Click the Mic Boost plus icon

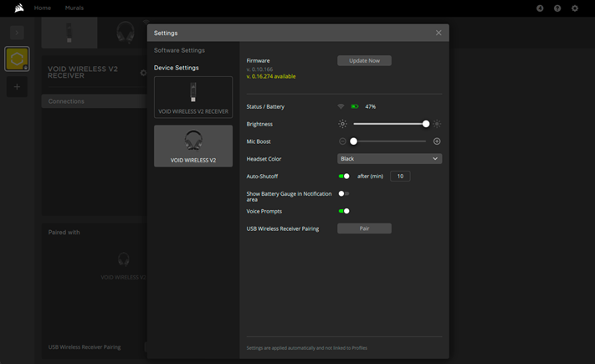pos(437,141)
